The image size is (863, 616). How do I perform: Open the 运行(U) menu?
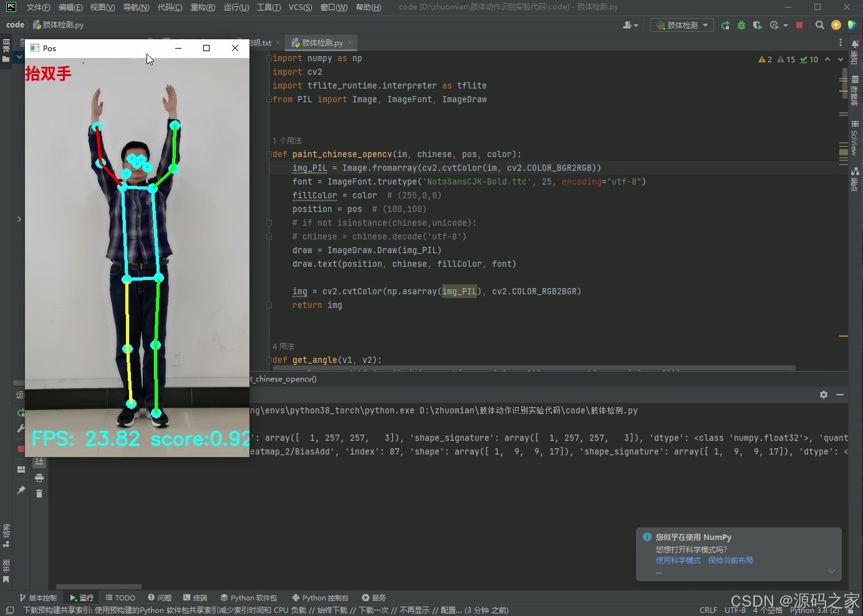[x=236, y=7]
